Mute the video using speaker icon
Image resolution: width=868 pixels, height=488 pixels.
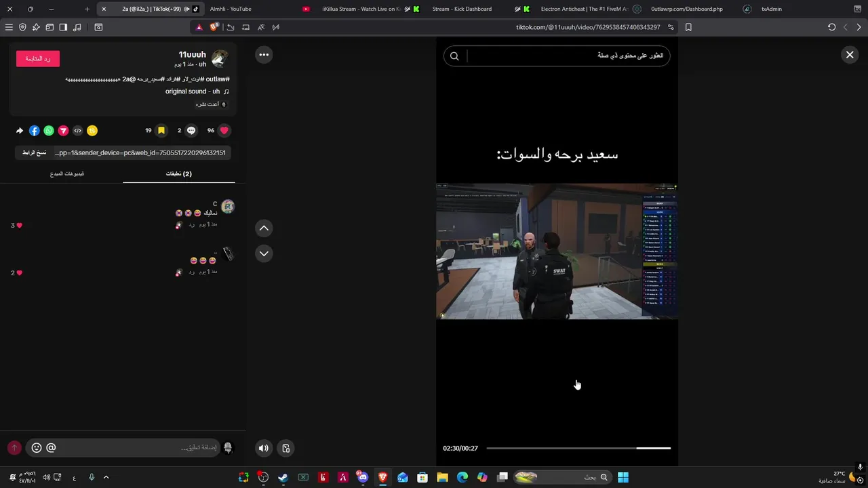264,448
